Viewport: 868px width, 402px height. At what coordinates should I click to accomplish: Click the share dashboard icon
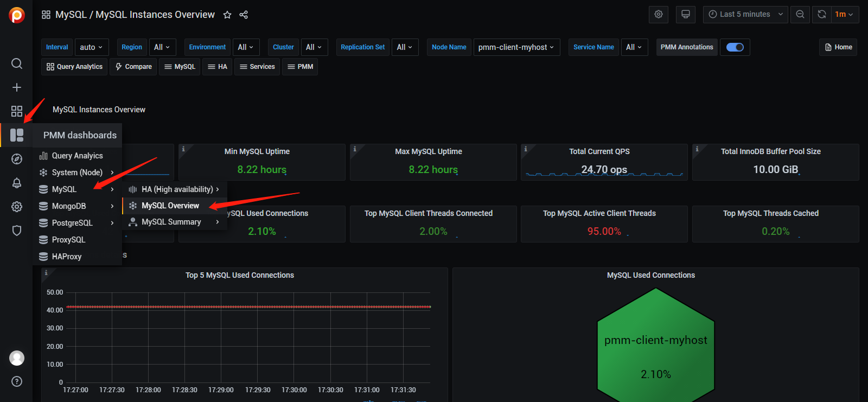click(244, 15)
